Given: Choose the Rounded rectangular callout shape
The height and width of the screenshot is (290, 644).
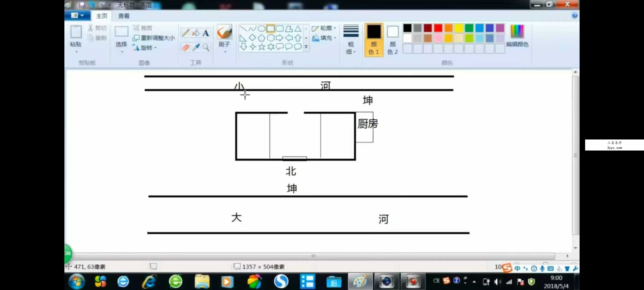Looking at the screenshot, I should click(x=280, y=47).
